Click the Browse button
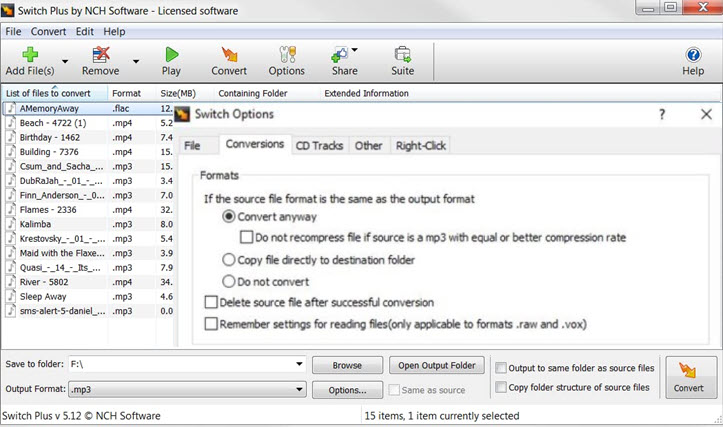The height and width of the screenshot is (427, 723). point(347,365)
